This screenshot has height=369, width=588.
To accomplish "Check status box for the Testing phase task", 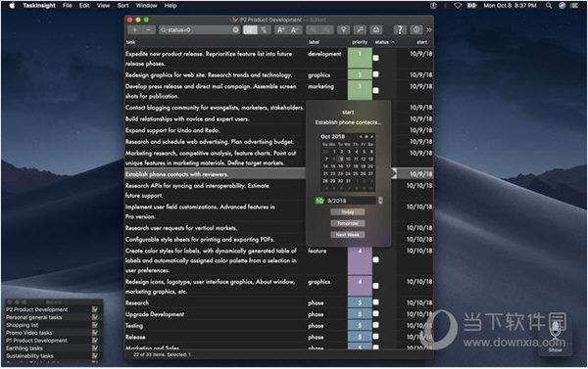I will pyautogui.click(x=375, y=325).
